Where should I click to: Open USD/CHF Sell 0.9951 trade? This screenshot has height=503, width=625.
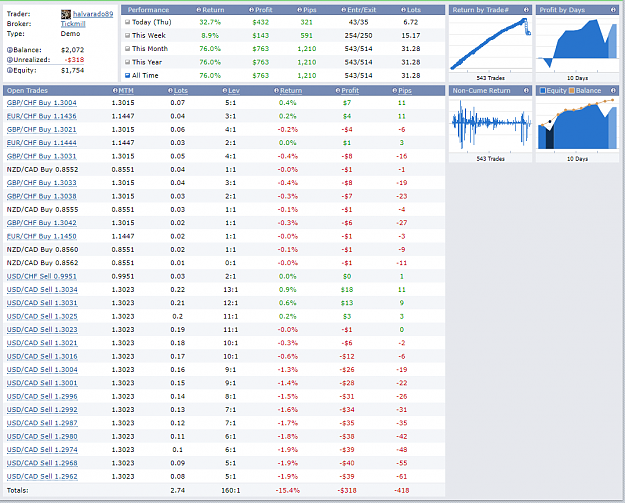pos(41,276)
